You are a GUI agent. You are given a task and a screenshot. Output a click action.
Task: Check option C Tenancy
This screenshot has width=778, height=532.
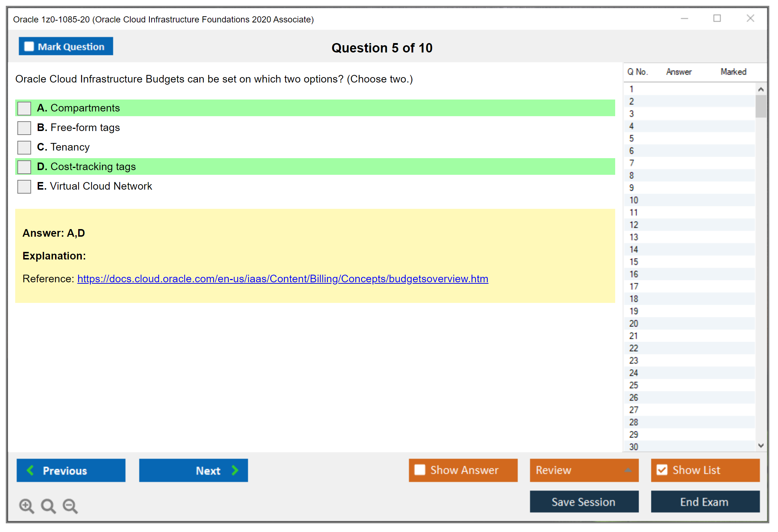24,147
